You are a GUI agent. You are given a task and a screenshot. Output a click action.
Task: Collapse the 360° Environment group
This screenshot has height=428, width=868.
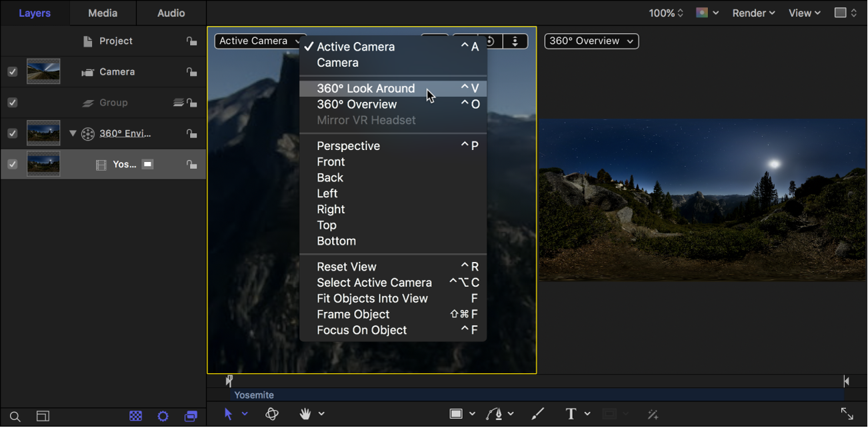pos(73,133)
